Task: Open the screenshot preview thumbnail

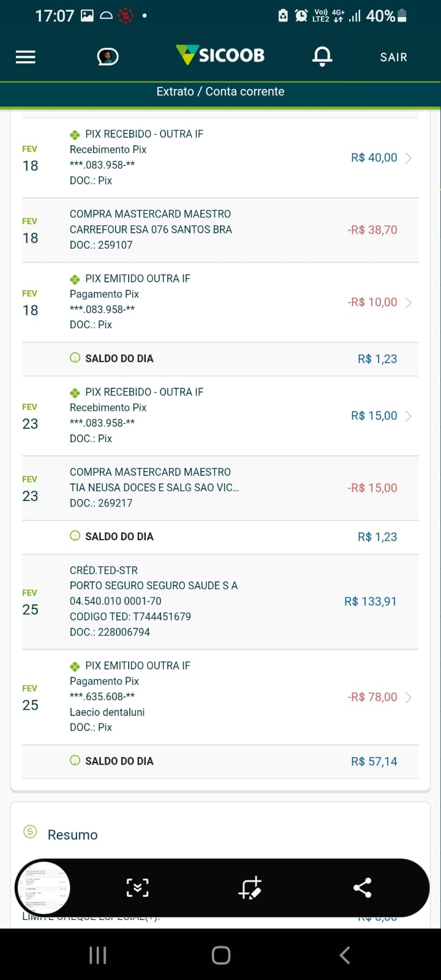Action: pyautogui.click(x=43, y=888)
